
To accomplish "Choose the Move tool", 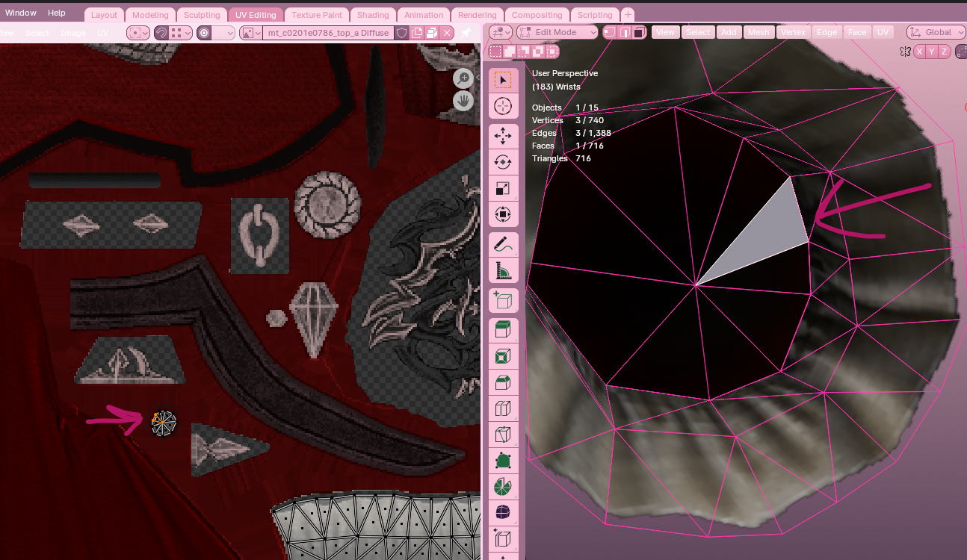I will click(x=503, y=136).
